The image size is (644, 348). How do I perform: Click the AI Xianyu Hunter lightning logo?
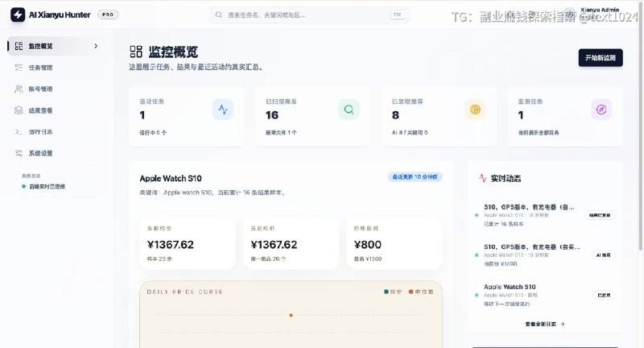click(x=18, y=14)
